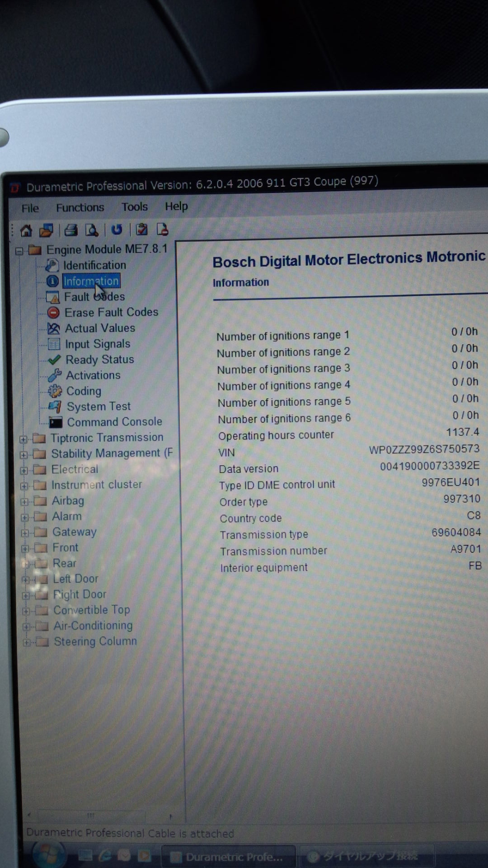The width and height of the screenshot is (488, 868).
Task: Click the Order type value 997310
Action: 462,499
